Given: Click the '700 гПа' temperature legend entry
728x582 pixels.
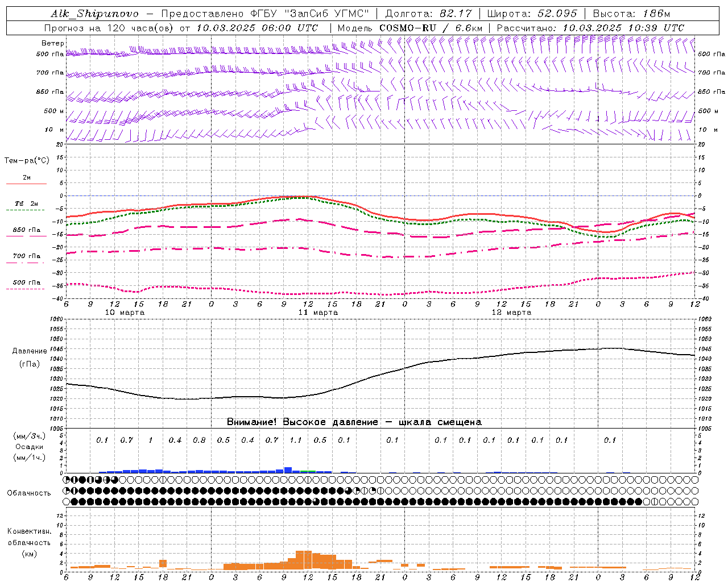Looking at the screenshot, I should click(27, 256).
